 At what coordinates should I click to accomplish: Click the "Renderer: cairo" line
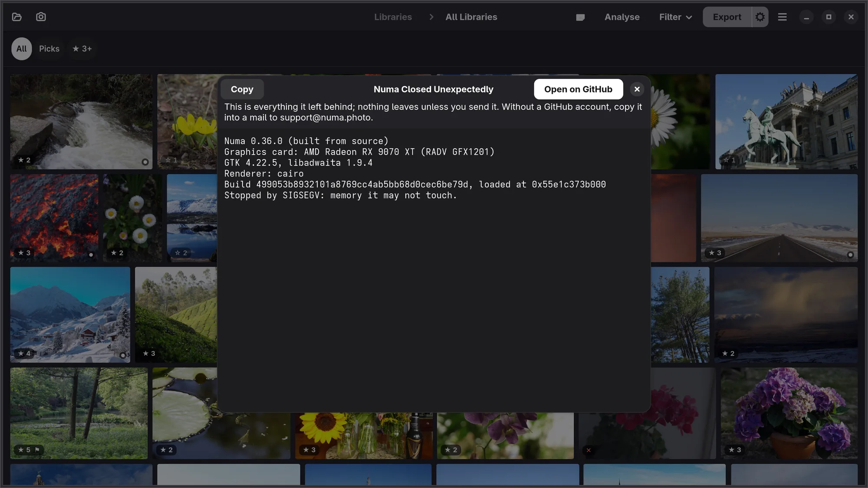(264, 174)
